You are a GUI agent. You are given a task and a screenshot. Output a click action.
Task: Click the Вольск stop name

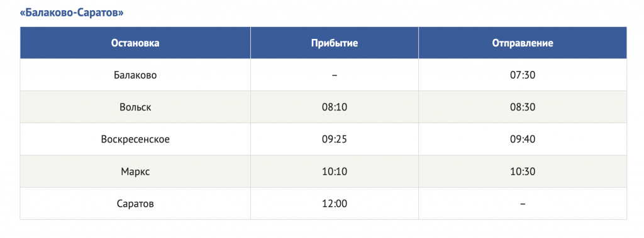coord(135,107)
